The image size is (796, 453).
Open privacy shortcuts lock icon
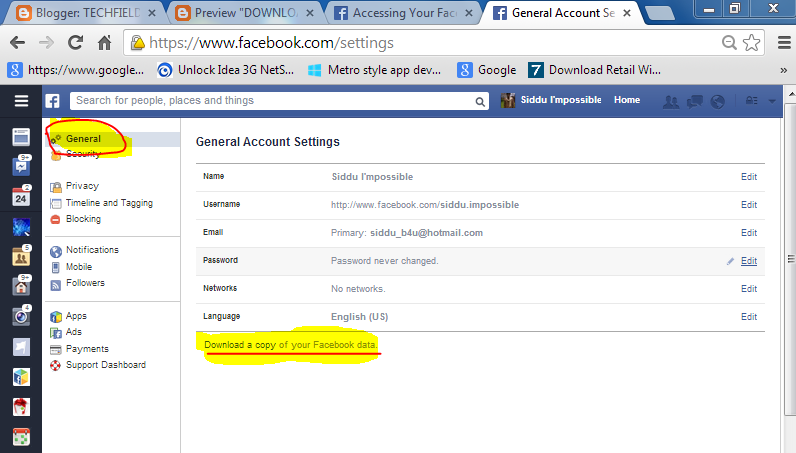pos(752,101)
